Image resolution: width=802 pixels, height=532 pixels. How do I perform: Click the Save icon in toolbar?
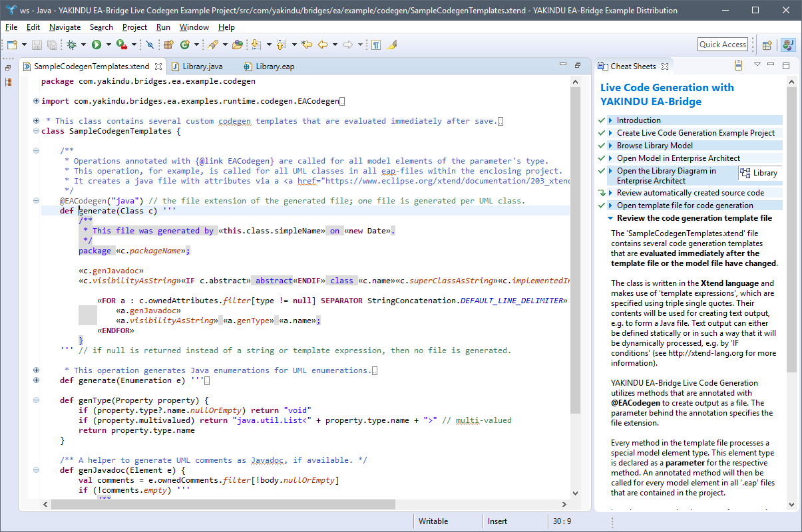pos(37,45)
